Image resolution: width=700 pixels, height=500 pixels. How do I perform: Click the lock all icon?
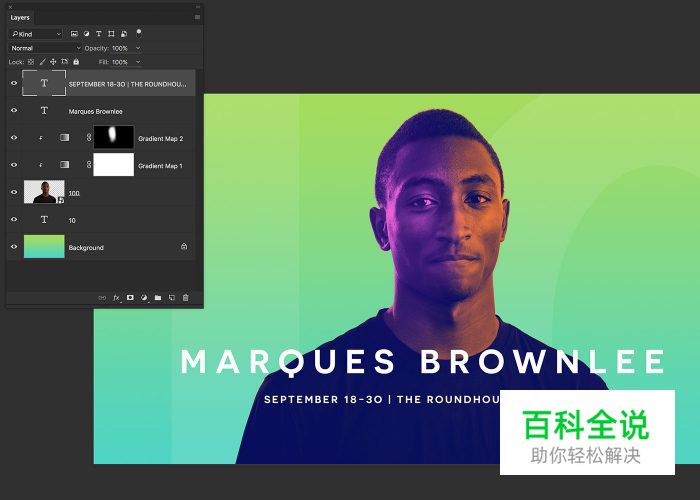tap(76, 62)
